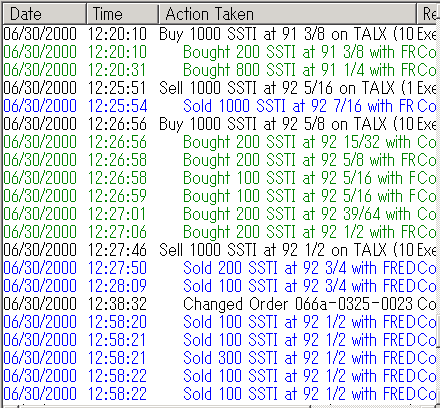Select Bought 200 SSTI at 91 3/8 row
This screenshot has width=440, height=408.
(219, 52)
